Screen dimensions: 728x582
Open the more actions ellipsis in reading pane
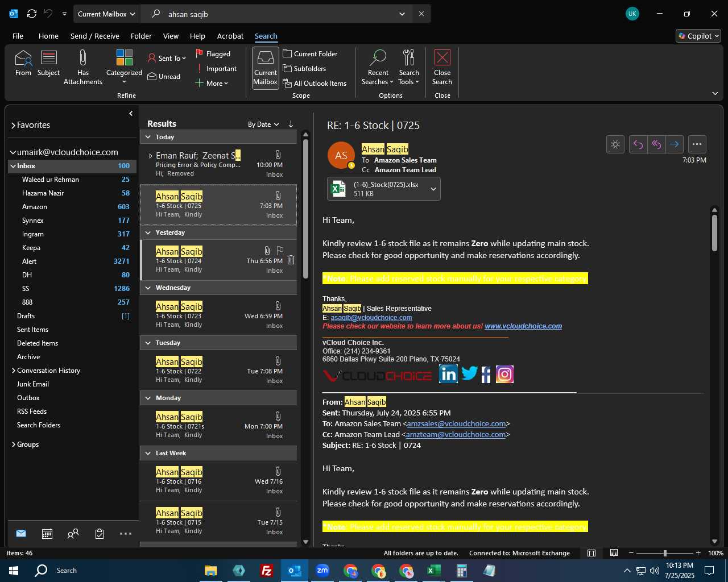(697, 144)
